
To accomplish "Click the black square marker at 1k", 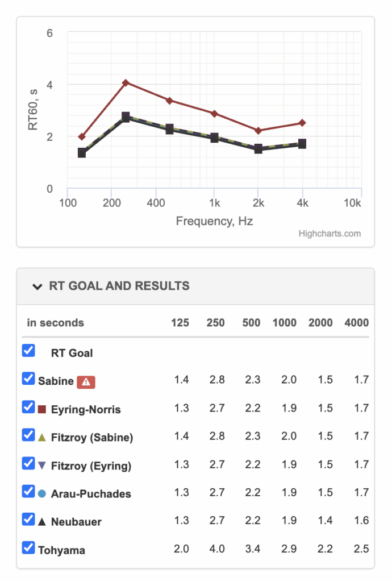I will [x=214, y=138].
